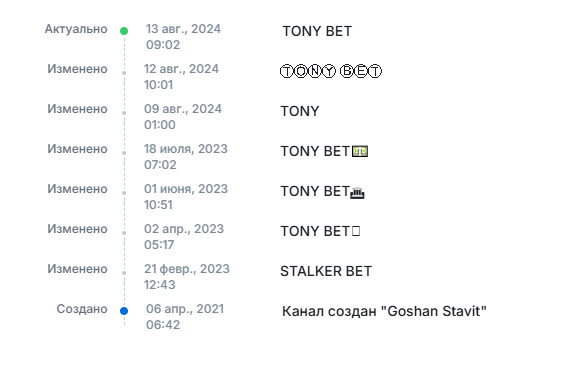Select the STALKER BET channel name
The height and width of the screenshot is (379, 565).
click(x=326, y=271)
